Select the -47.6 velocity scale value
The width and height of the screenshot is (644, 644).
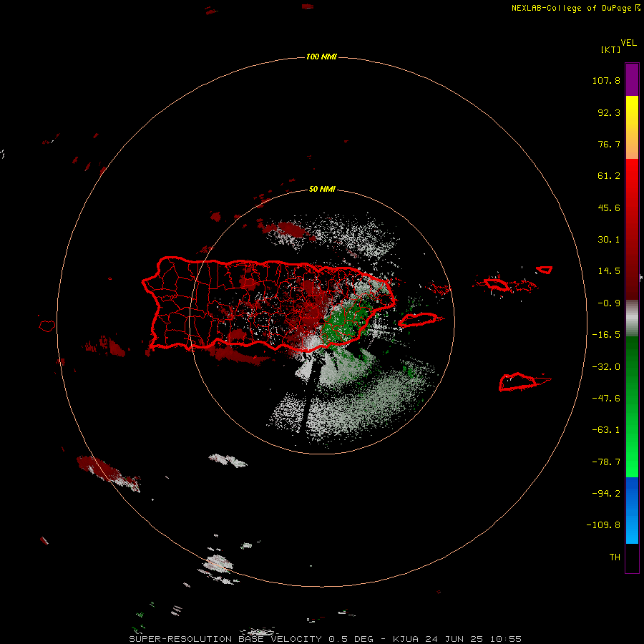click(606, 399)
